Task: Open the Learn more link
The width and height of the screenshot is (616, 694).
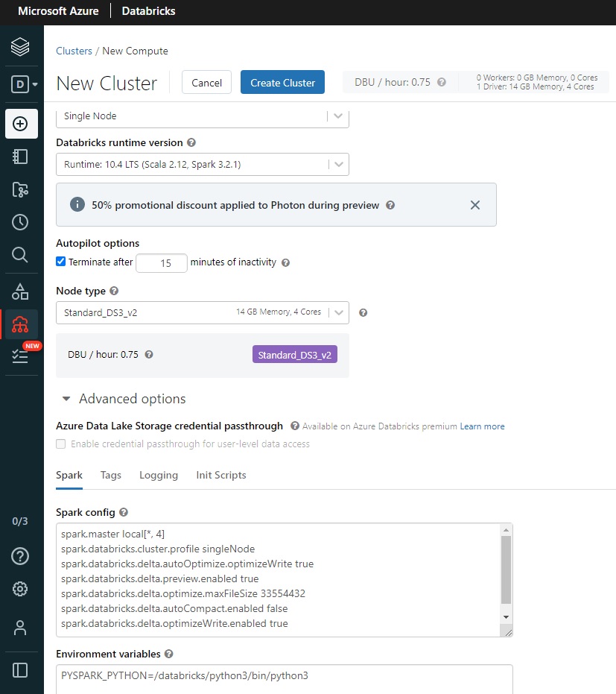Action: (482, 426)
